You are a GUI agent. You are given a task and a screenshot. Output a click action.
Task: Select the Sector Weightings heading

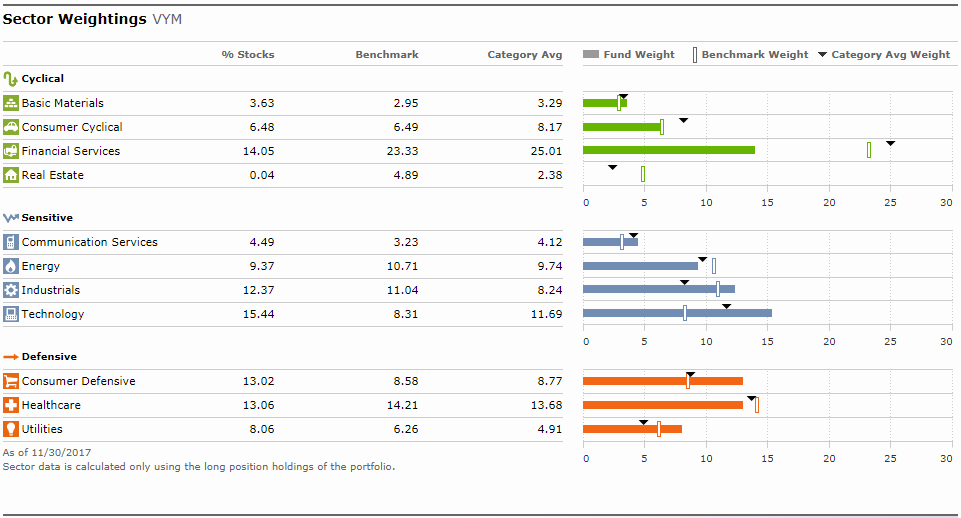click(x=75, y=19)
